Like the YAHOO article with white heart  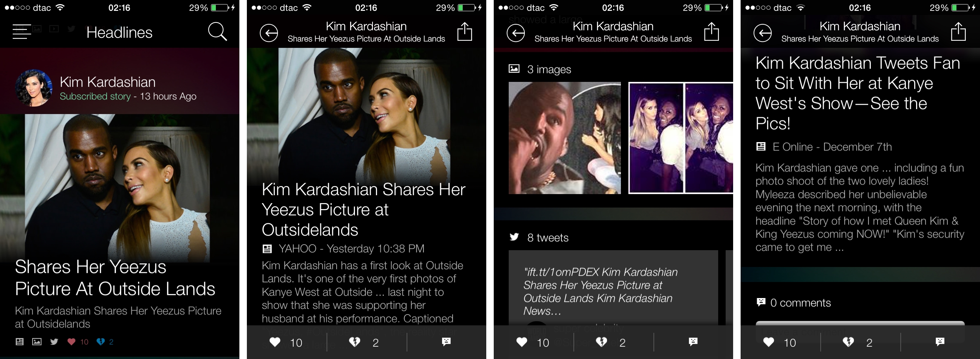coord(275,342)
